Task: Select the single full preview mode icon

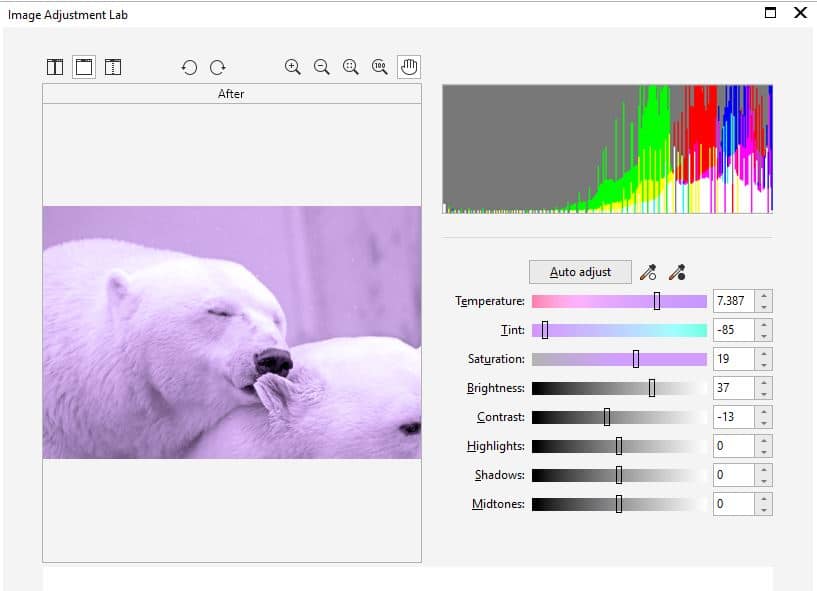Action: [84, 67]
